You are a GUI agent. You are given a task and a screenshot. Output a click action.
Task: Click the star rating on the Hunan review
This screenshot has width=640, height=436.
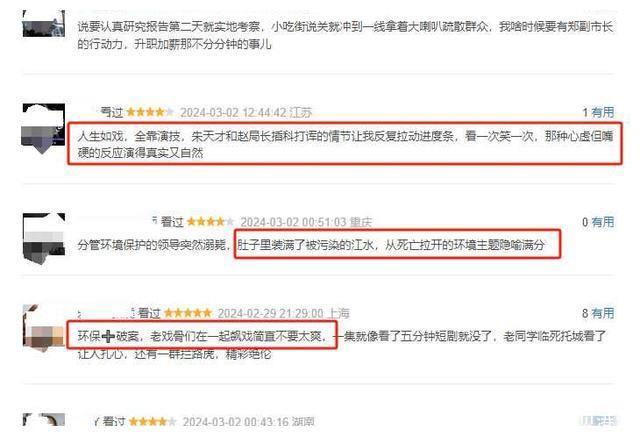152,421
